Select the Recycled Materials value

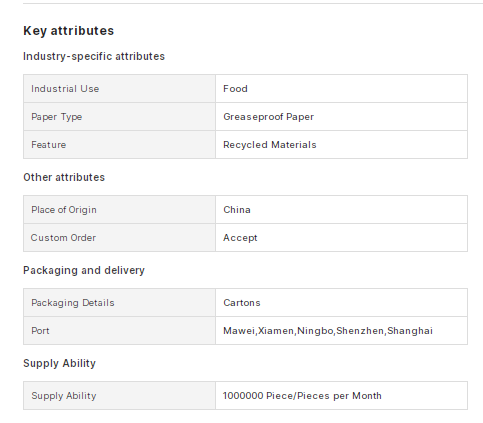click(270, 145)
